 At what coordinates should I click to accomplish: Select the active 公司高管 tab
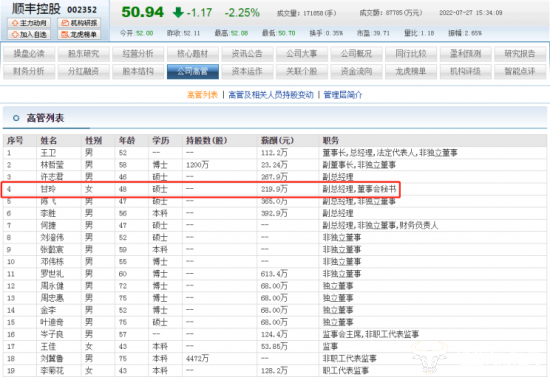click(x=193, y=72)
